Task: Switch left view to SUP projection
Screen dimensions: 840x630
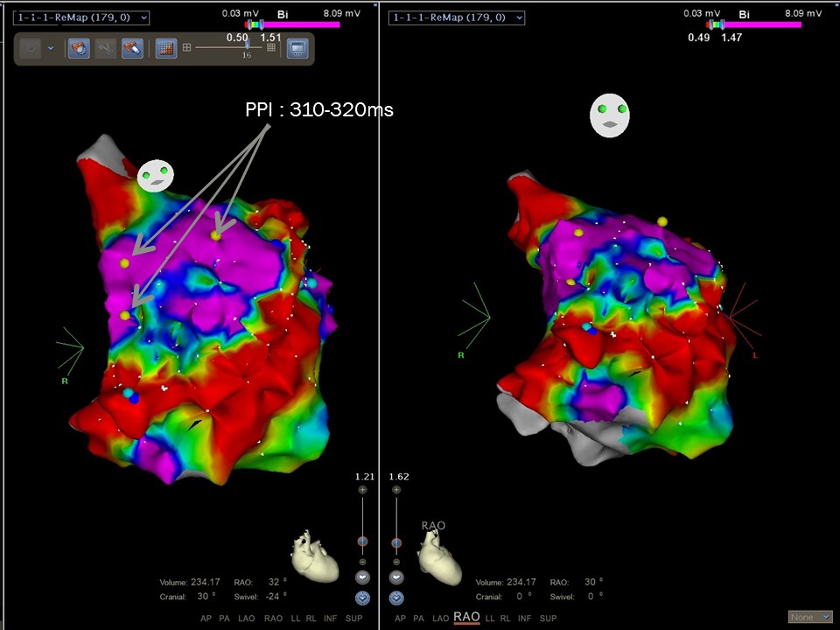Action: (x=354, y=619)
